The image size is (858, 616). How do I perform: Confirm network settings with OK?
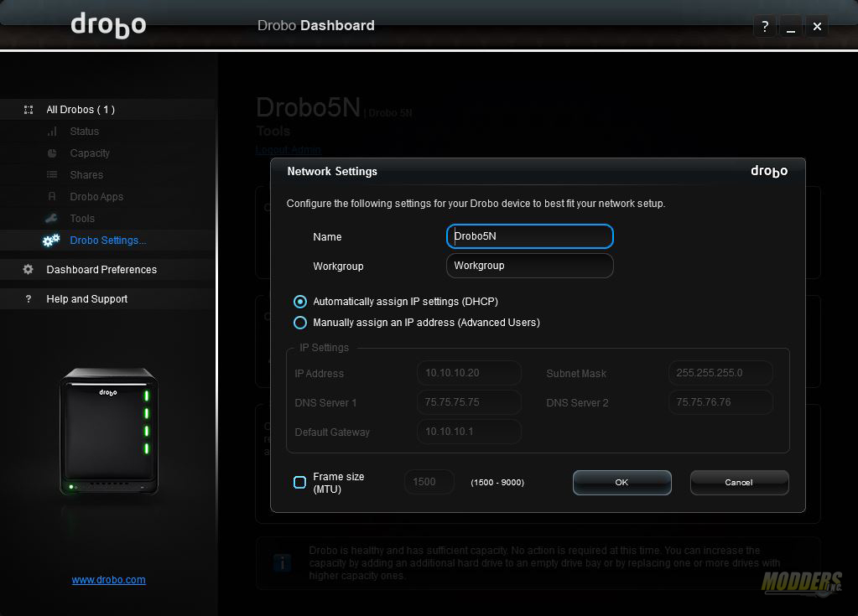(621, 483)
